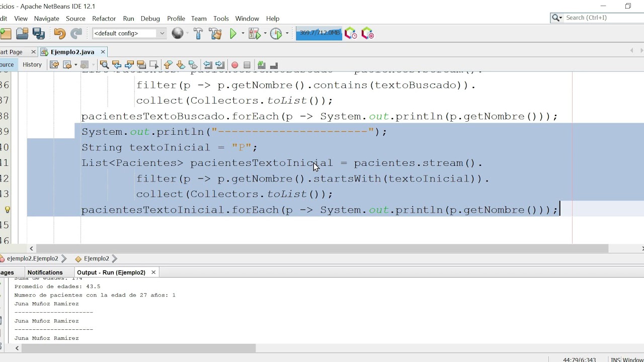Click the editor horizontal scrollbar
Viewport: 644px width, 362px height.
click(323, 248)
